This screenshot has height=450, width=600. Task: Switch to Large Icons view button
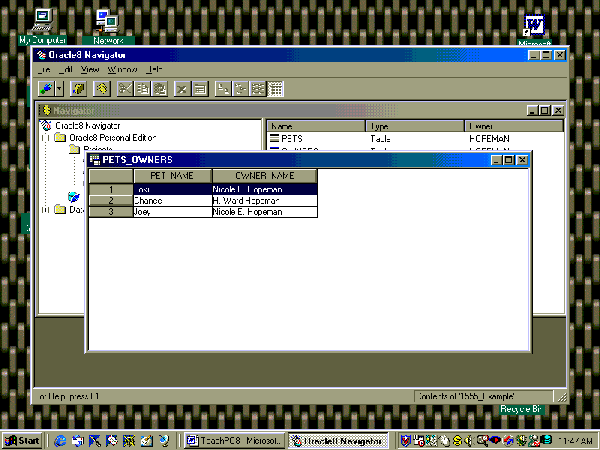coord(223,89)
